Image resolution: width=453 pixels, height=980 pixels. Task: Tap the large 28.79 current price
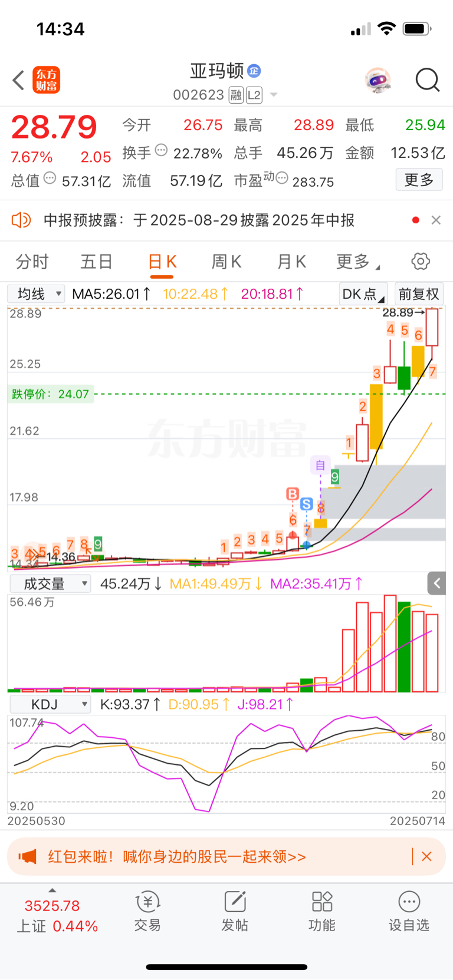click(x=54, y=127)
